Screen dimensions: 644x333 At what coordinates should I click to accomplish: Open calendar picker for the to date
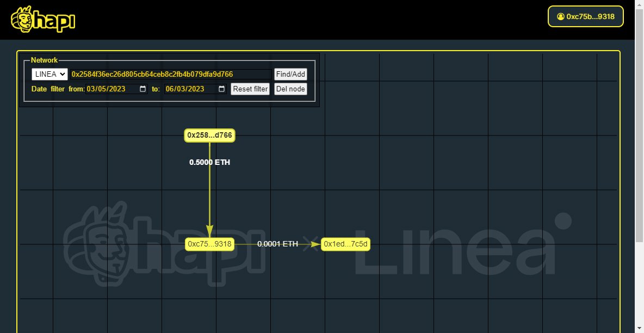pos(222,89)
